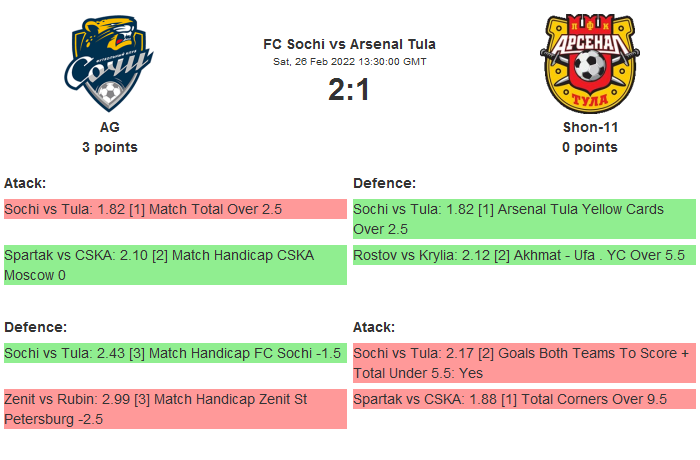Open the Shon-11 player name
Viewport: 700px width, 460px height.
[x=589, y=127]
